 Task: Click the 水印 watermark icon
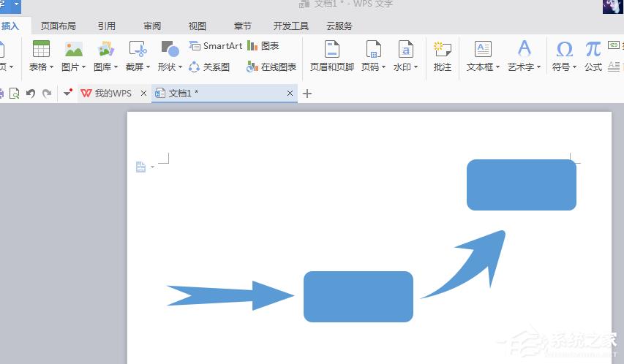[405, 49]
